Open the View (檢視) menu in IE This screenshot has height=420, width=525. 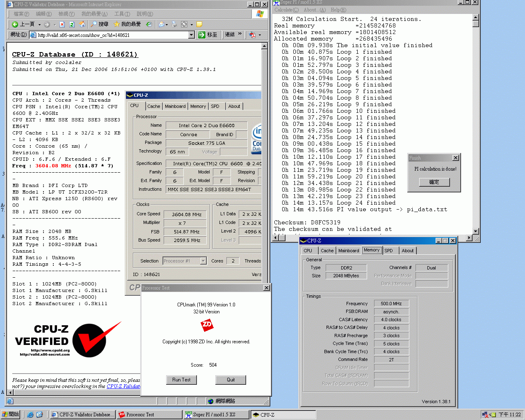[x=66, y=14]
